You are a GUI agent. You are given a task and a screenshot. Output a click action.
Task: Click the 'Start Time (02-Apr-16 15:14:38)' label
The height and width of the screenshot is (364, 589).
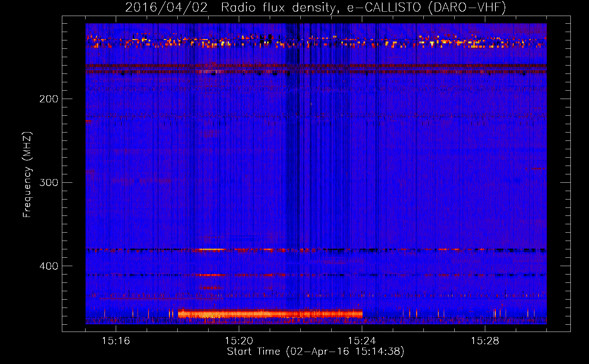(x=316, y=352)
